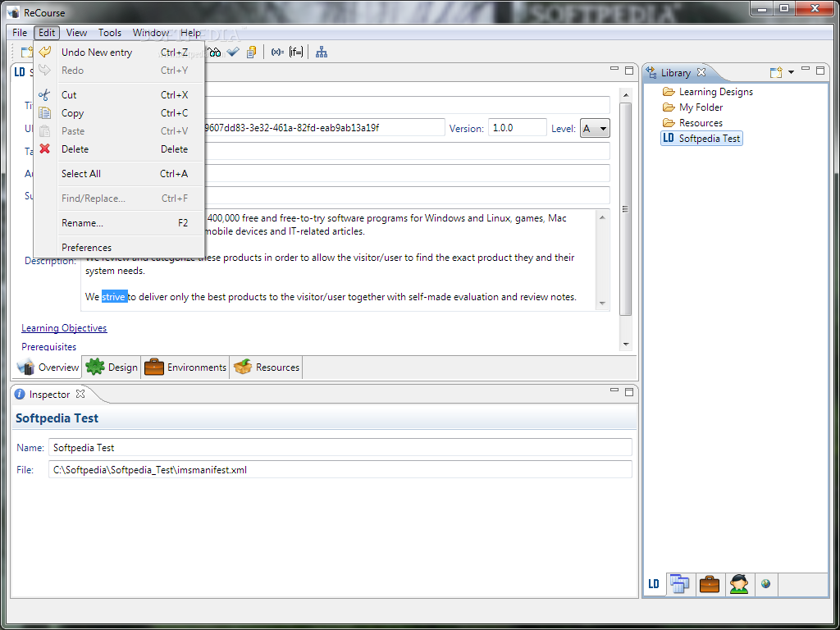Close the open Edit menu
The width and height of the screenshot is (840, 630).
click(47, 33)
